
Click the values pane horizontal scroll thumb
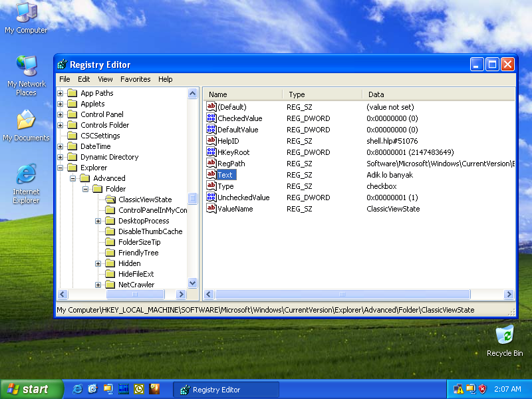[x=342, y=294]
